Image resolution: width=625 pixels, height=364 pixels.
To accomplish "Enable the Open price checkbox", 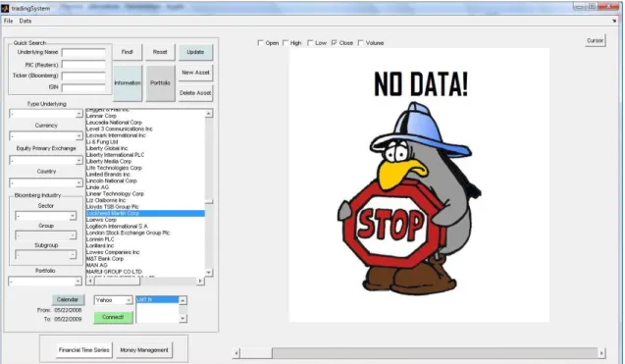I will point(261,43).
